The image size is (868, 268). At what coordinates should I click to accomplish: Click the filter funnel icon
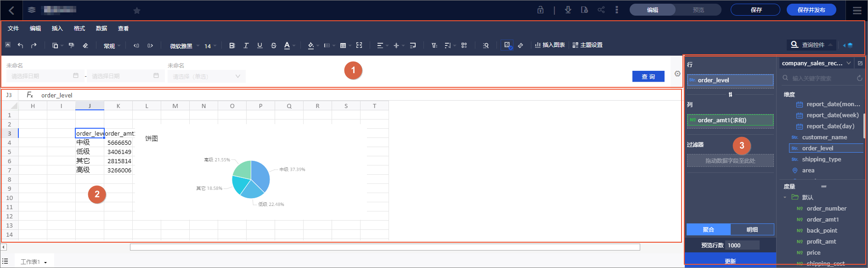pyautogui.click(x=434, y=45)
